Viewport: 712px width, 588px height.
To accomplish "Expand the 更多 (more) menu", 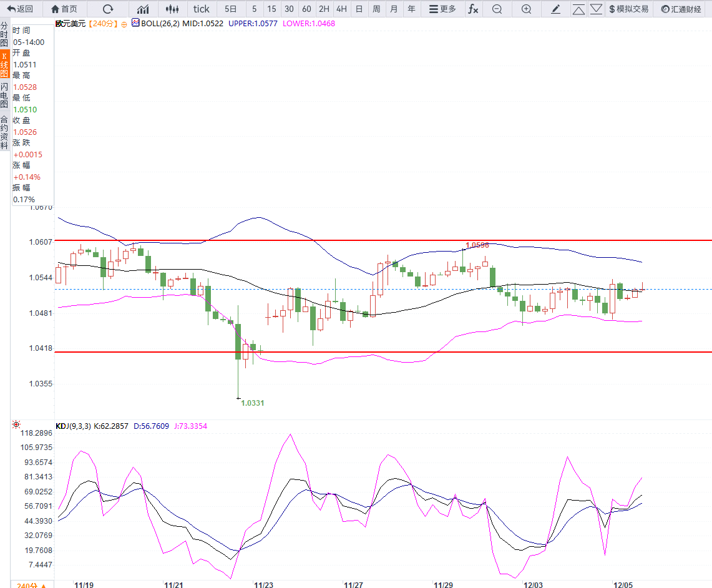I will click(442, 9).
